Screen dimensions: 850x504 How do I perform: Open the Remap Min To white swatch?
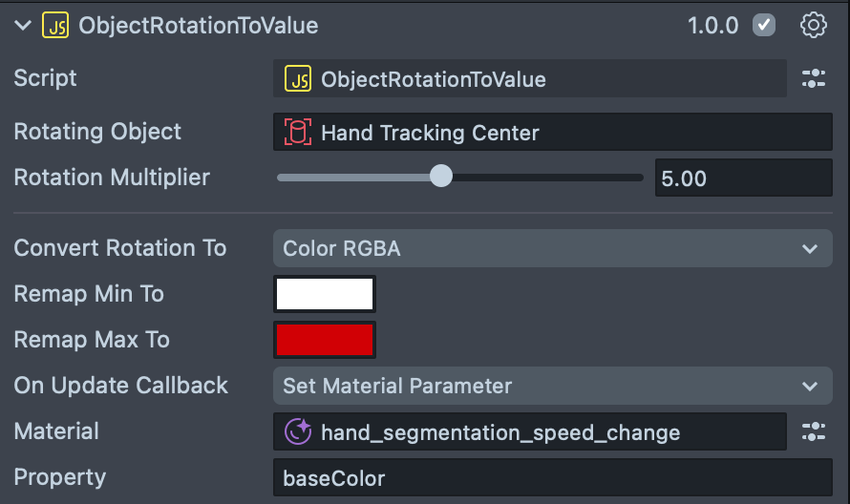tap(325, 294)
